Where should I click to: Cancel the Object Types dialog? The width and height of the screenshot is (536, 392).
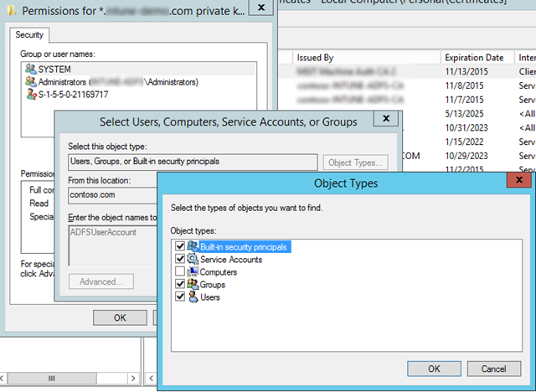click(x=494, y=369)
